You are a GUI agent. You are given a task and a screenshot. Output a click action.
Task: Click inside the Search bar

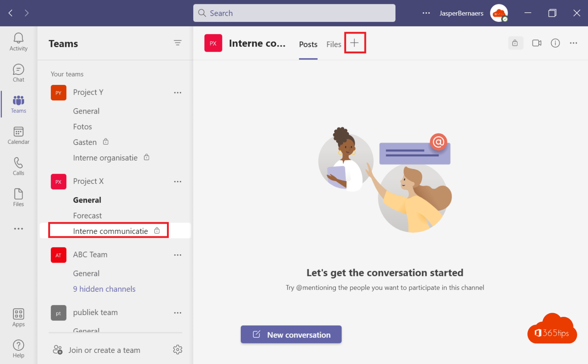point(294,13)
